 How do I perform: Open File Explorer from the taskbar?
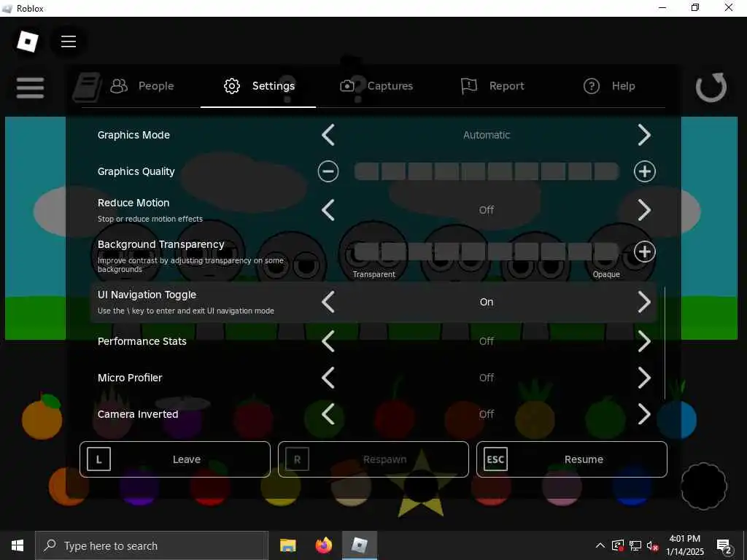[287, 545]
